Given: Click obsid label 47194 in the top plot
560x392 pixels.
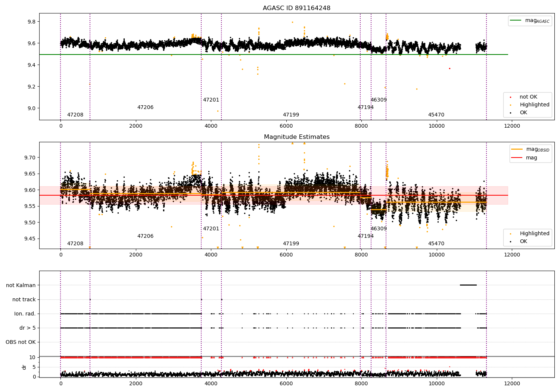Looking at the screenshot, I should (365, 108).
